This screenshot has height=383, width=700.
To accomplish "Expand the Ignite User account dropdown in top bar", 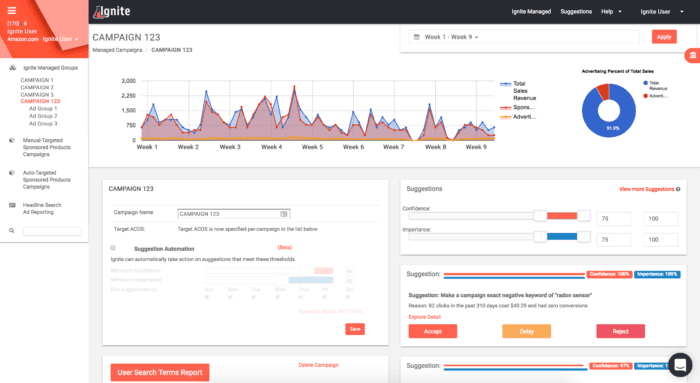I will 662,12.
